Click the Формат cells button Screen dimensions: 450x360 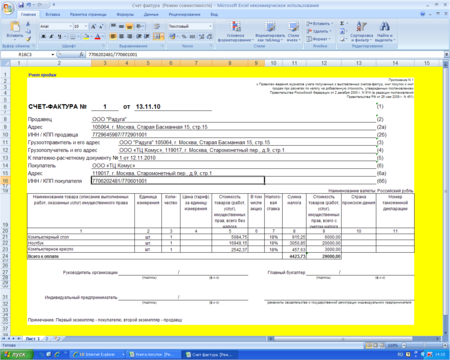click(x=319, y=39)
